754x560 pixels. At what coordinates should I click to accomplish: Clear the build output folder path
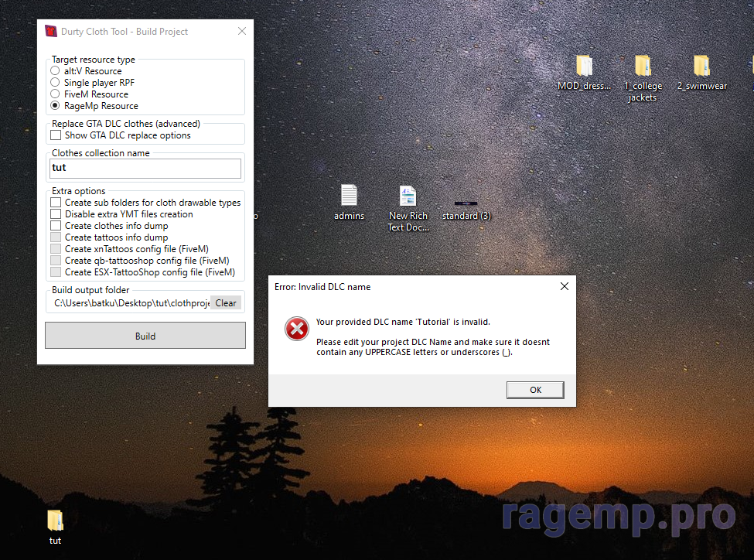coord(226,303)
